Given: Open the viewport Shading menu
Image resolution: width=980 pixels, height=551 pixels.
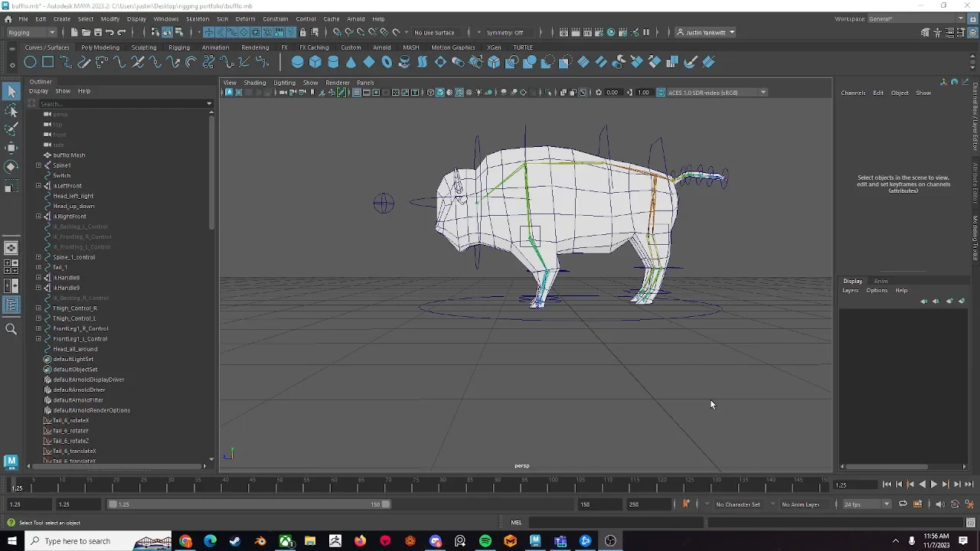Looking at the screenshot, I should click(x=255, y=83).
